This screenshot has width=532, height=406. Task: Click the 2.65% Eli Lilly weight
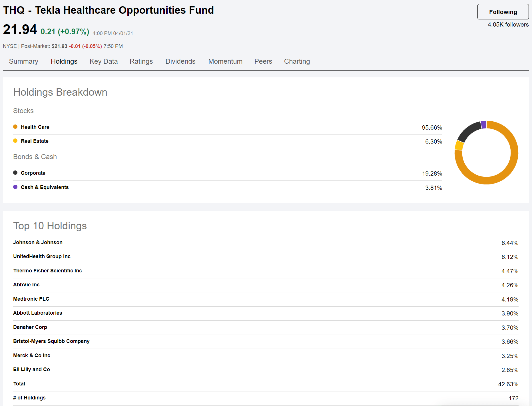point(510,370)
